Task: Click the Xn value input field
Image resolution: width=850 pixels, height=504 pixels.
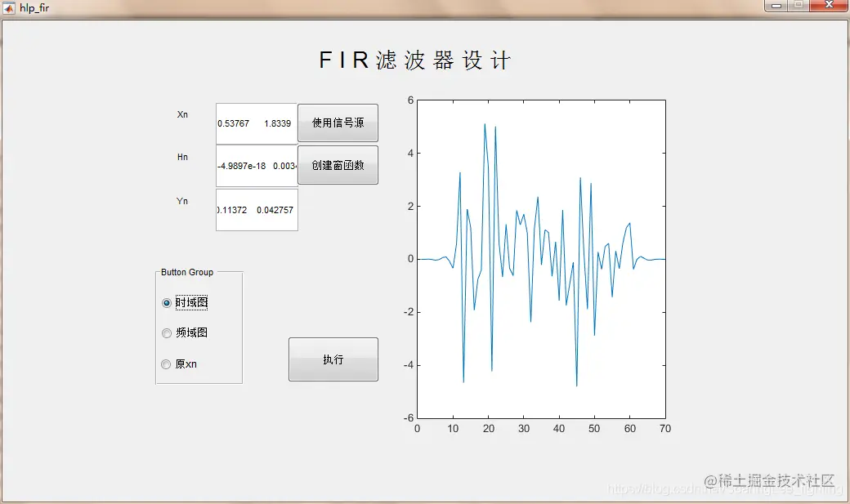Action: point(257,123)
